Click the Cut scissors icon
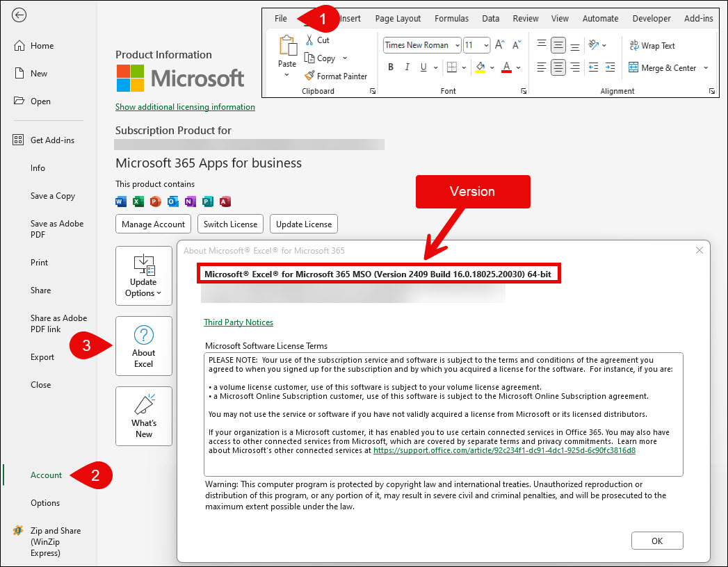This screenshot has width=728, height=567. pos(310,40)
